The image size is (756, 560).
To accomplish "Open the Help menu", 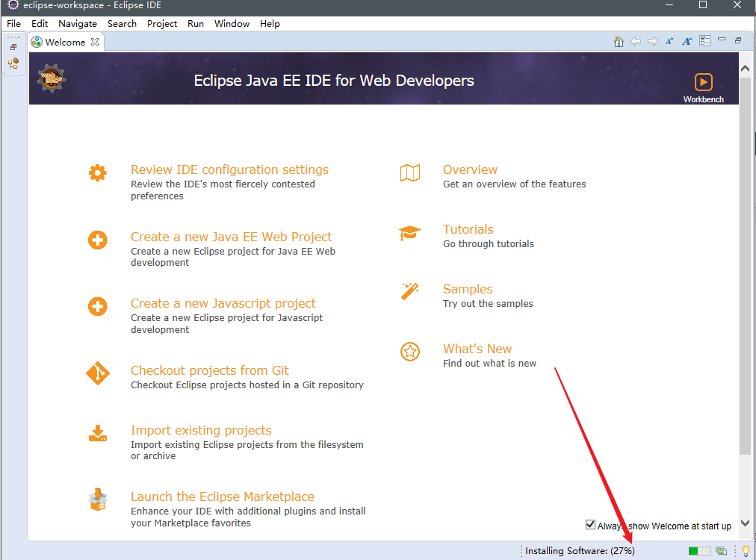I will 270,24.
